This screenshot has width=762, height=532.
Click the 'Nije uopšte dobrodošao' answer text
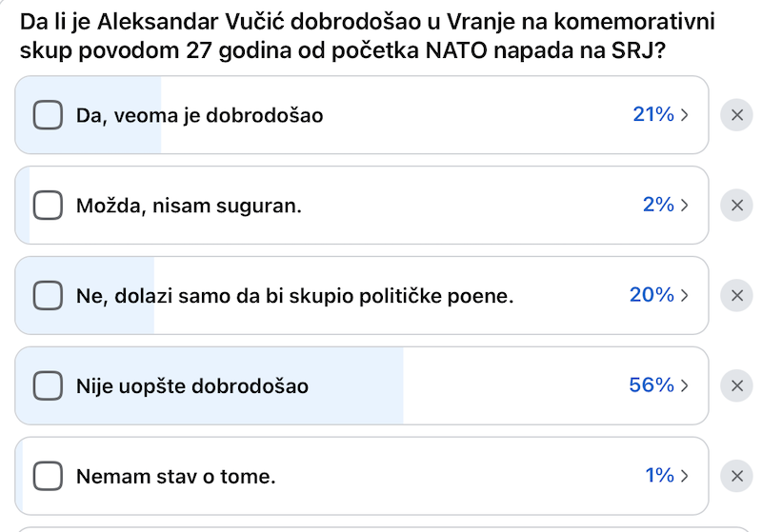coord(192,386)
